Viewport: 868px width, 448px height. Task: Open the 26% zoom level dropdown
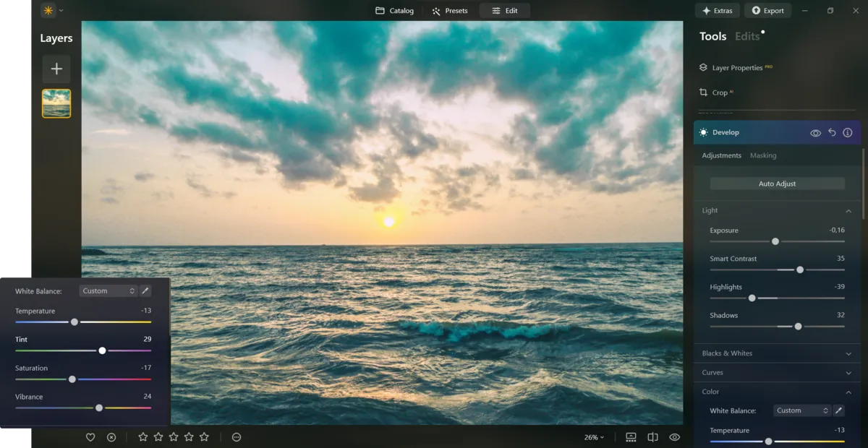coord(594,437)
